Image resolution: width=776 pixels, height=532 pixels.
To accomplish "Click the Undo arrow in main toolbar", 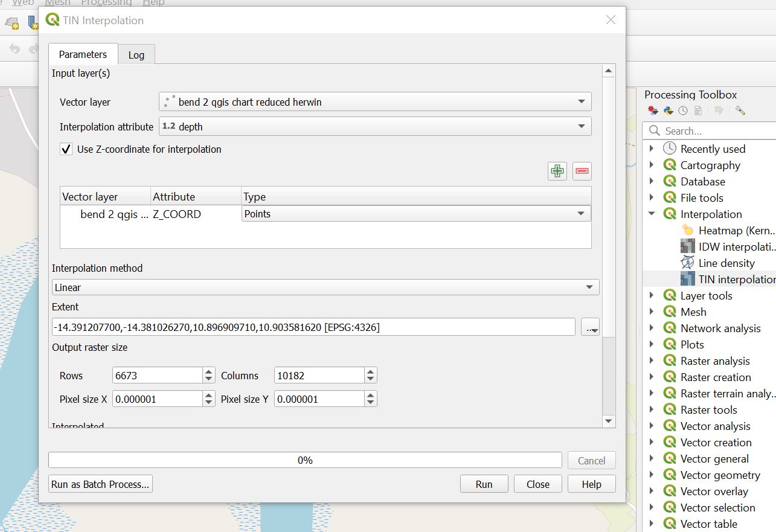I will coord(14,50).
